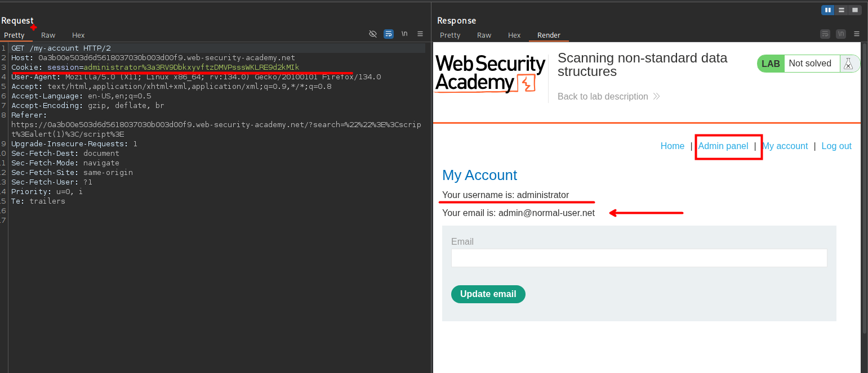Switch Request view to Raw tab
The height and width of the screenshot is (373, 868).
(x=48, y=35)
